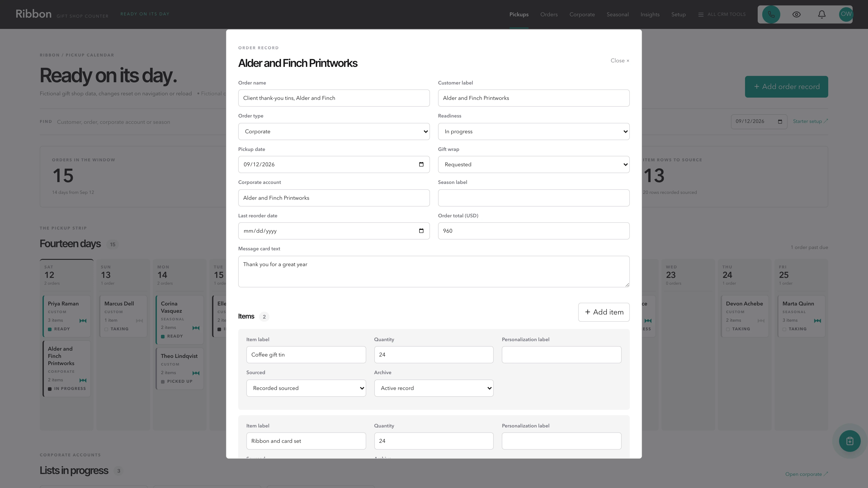The width and height of the screenshot is (868, 488).
Task: Click gift wrap bow icon on Priya Raman card
Action: [83, 321]
